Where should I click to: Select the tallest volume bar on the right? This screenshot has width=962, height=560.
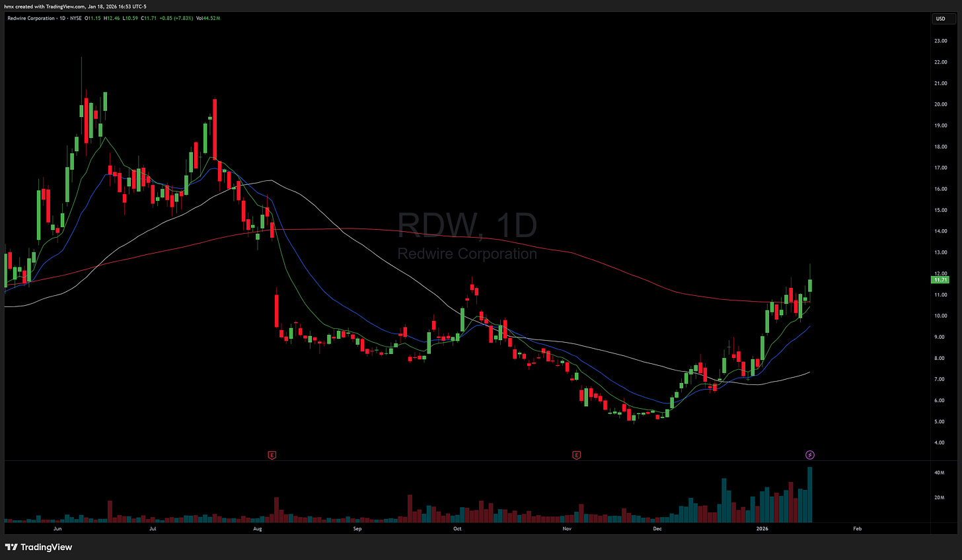point(810,495)
